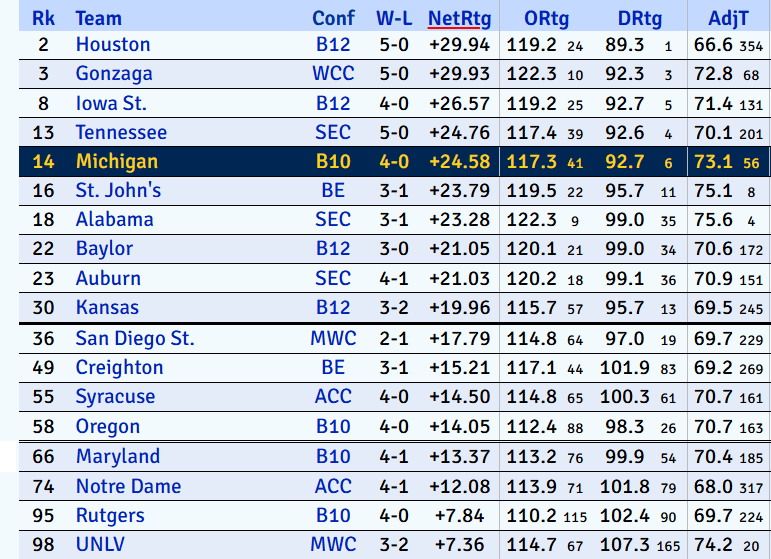771x559 pixels.
Task: Click MWC conference link in UNLV row
Action: point(333,545)
